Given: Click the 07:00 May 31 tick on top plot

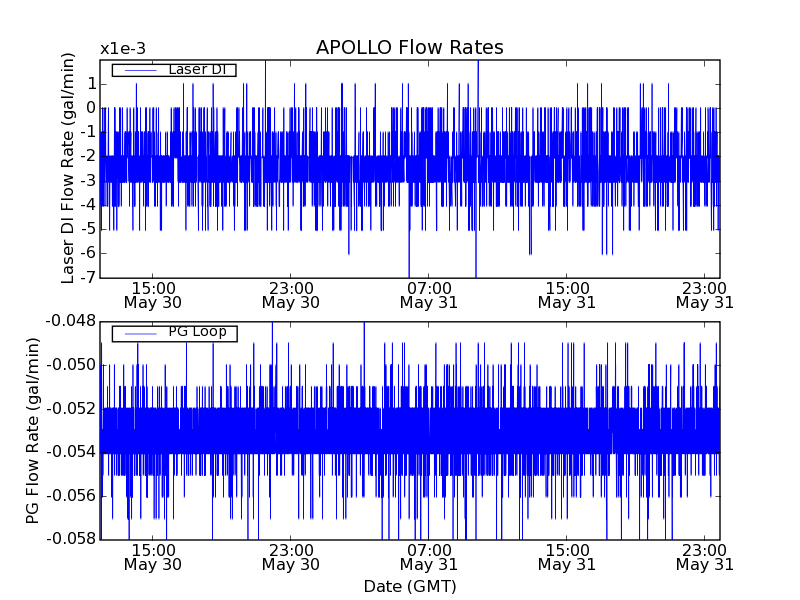Looking at the screenshot, I should 428,294.
